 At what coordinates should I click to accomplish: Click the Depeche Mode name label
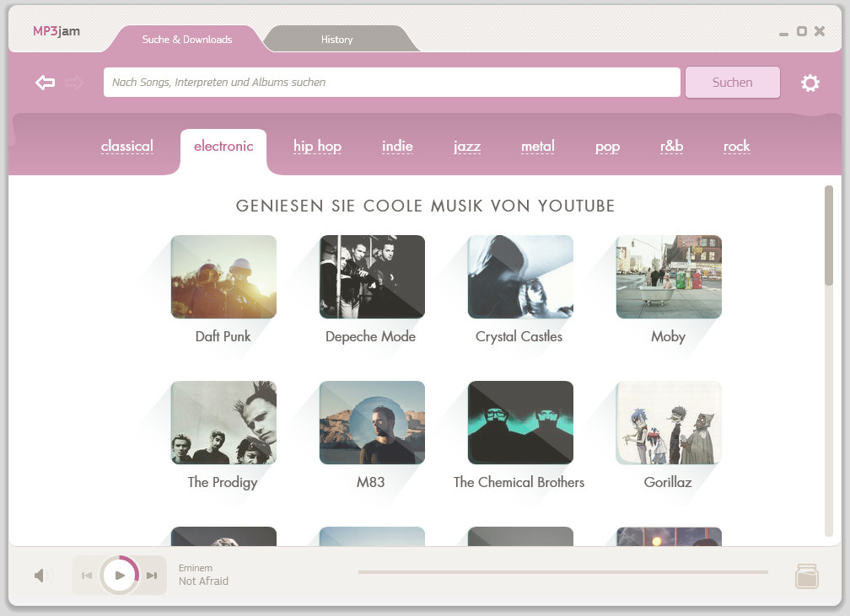[371, 336]
